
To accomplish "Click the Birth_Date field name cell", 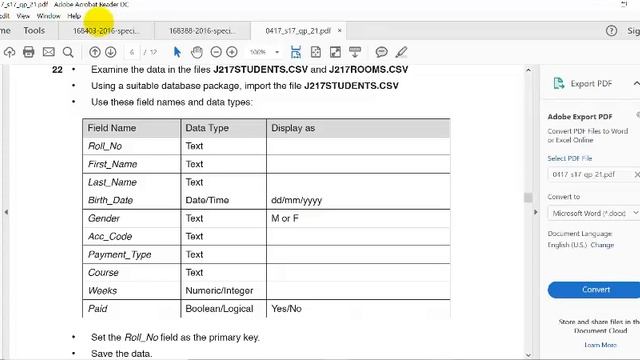I will (x=131, y=200).
